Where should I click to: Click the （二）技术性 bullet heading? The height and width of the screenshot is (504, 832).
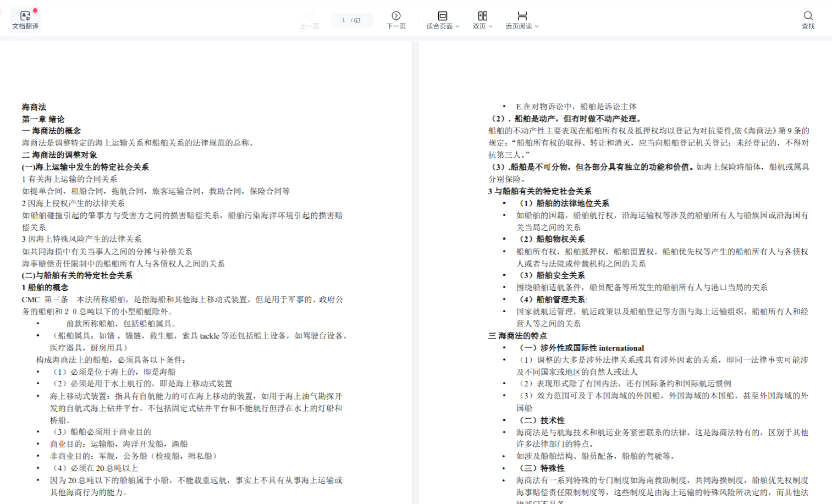click(x=542, y=420)
